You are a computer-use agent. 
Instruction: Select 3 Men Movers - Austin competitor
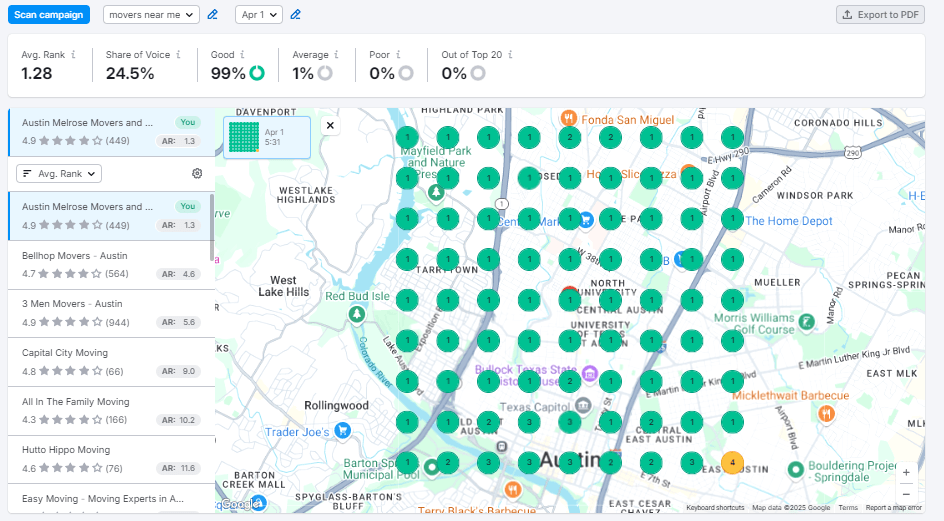tap(111, 313)
